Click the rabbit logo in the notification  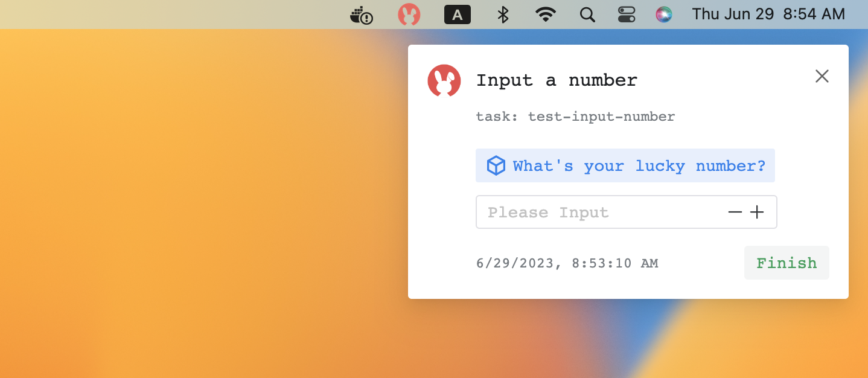coord(444,80)
